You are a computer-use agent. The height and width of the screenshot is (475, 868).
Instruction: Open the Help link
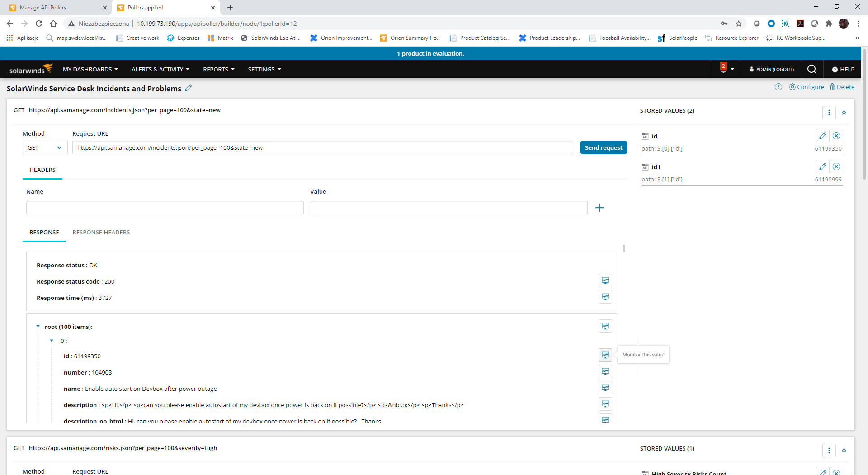pyautogui.click(x=843, y=69)
